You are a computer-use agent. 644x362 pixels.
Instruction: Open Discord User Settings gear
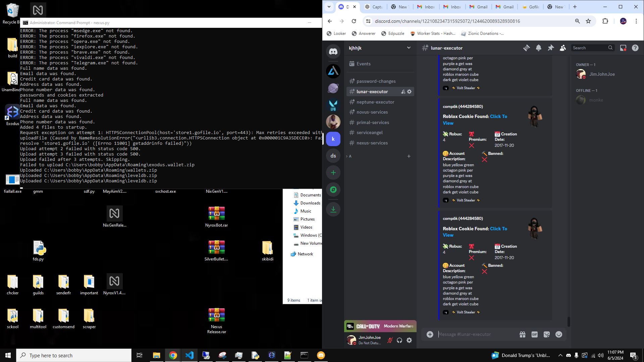(x=409, y=340)
